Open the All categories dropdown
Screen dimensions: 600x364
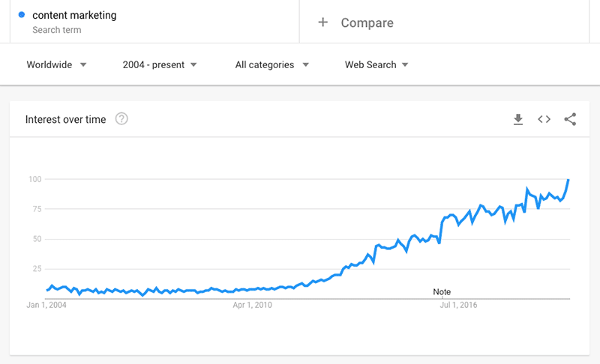272,64
